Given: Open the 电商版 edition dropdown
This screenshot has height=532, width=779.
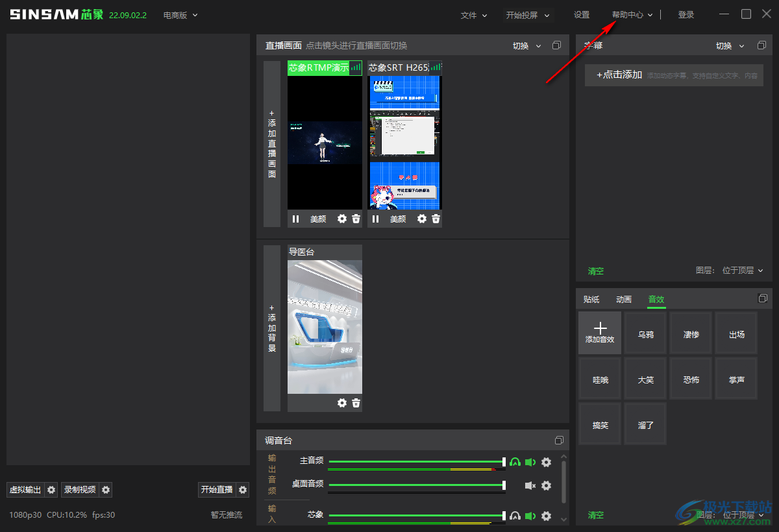Looking at the screenshot, I should (x=180, y=15).
